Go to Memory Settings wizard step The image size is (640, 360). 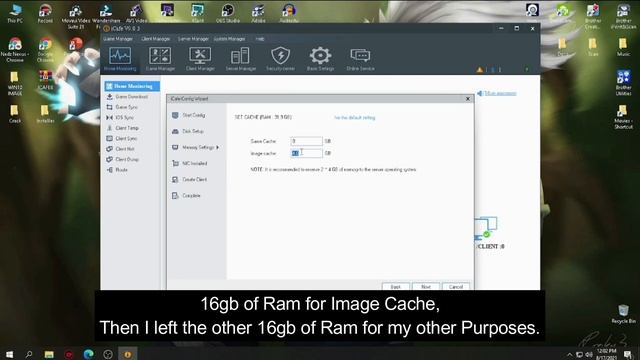[198, 147]
